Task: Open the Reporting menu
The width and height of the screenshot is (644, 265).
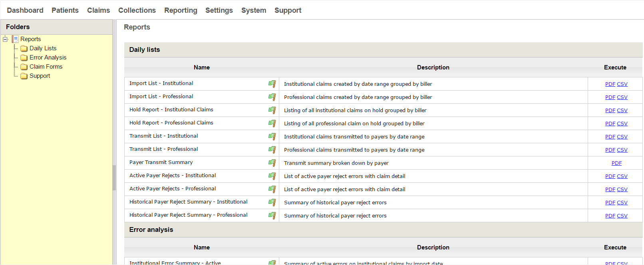Action: [x=181, y=10]
